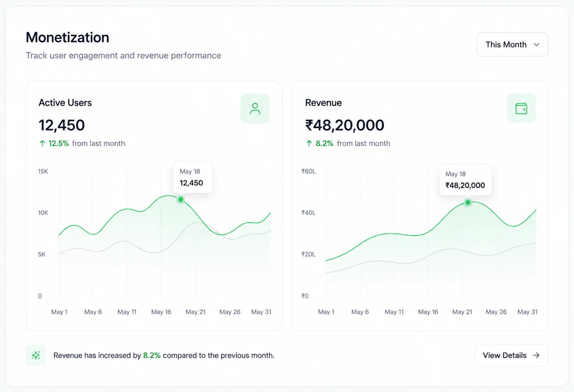This screenshot has height=392, width=574.
Task: Select the Active Users chart data point
Action: pyautogui.click(x=181, y=200)
